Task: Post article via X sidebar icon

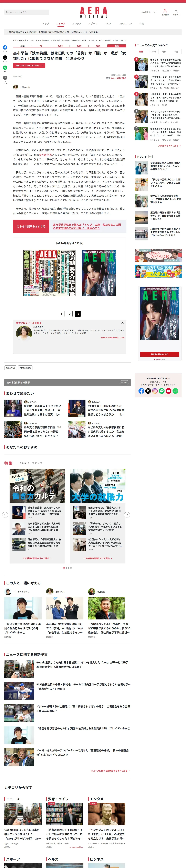Action: click(5, 58)
